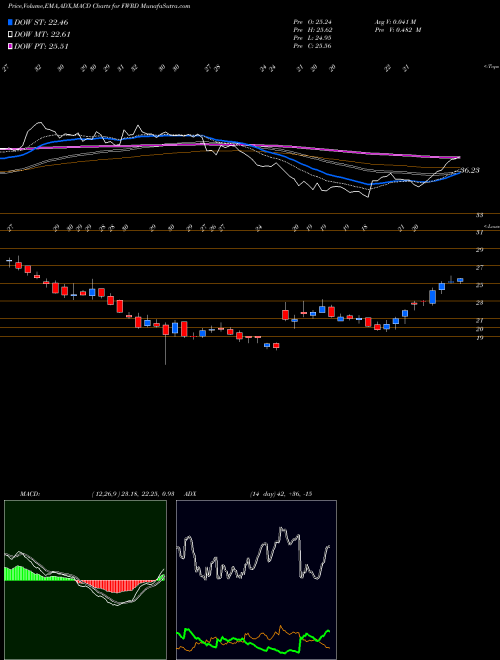Image resolution: width=500 pixels, height=660 pixels.
Task: Click the 25 price axis label
Action: point(479,285)
